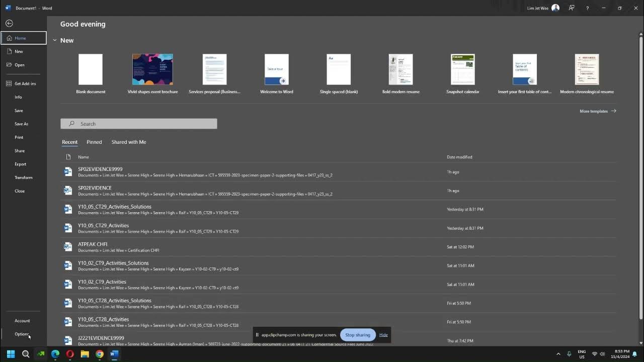This screenshot has width=644, height=362.
Task: Click into the Search box
Action: [139, 124]
